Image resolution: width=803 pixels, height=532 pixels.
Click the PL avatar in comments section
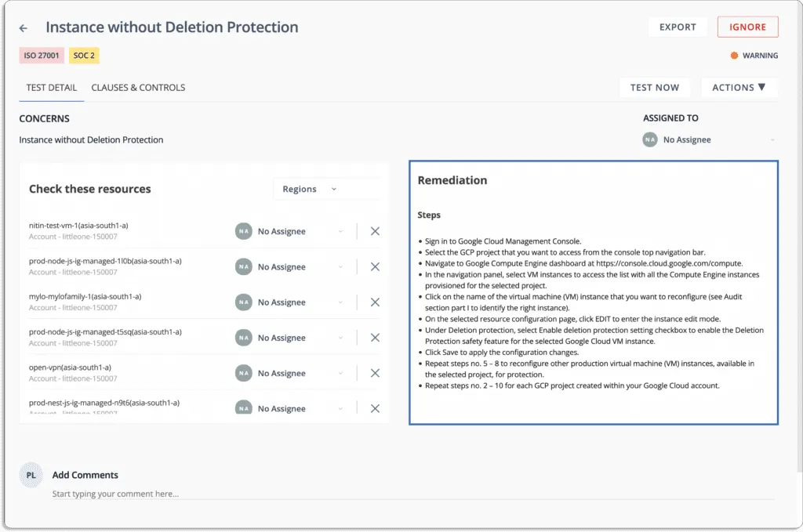31,474
